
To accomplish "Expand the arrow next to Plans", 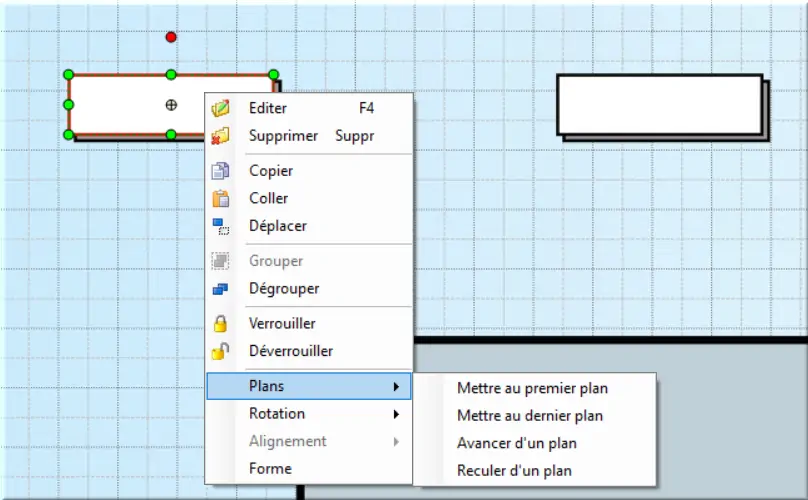I will 396,387.
